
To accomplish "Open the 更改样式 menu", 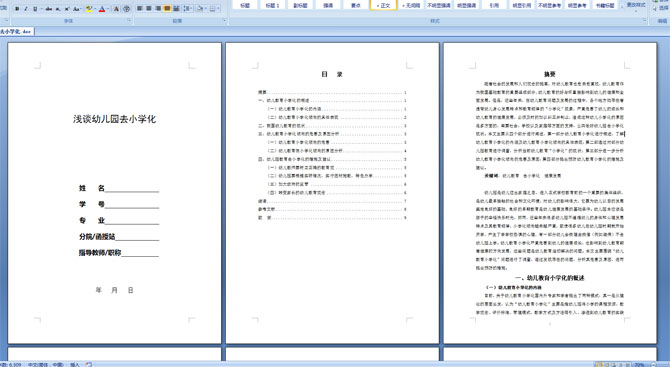I will tap(636, 5).
